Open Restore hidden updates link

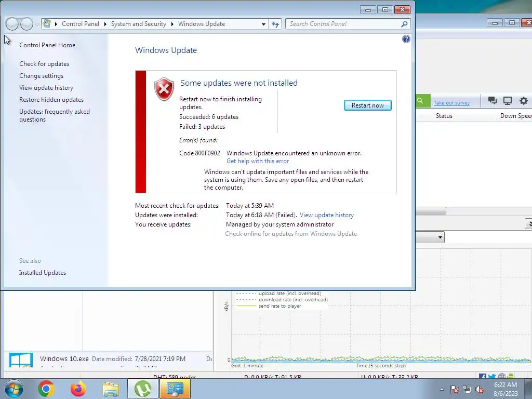pyautogui.click(x=51, y=100)
